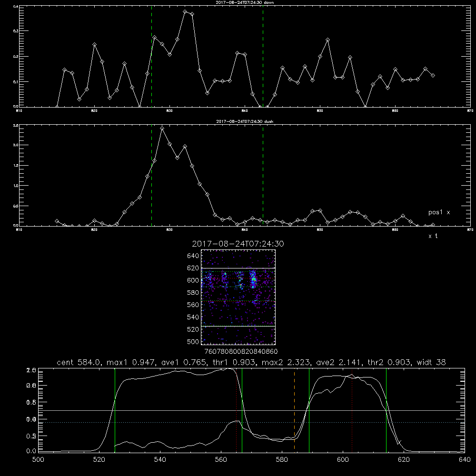Click the dawn plot data diamond at x 820
Image resolution: width=476 pixels, height=476 pixels.
point(94,45)
